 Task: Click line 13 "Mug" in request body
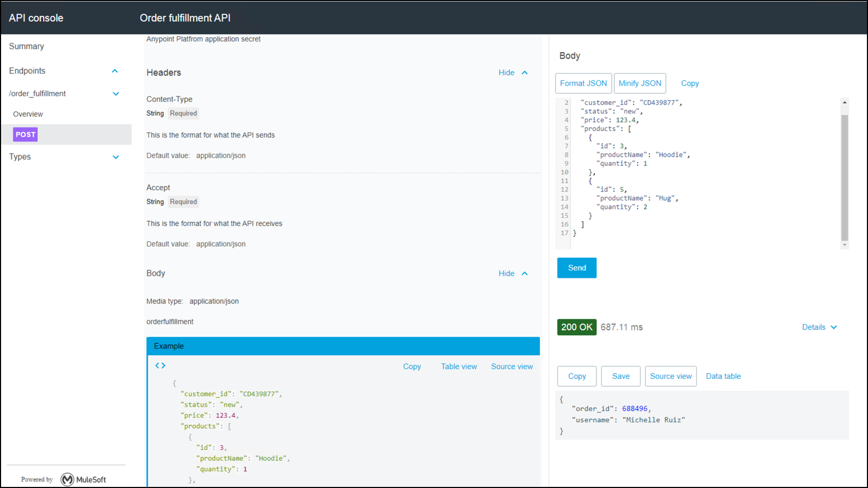click(x=665, y=198)
